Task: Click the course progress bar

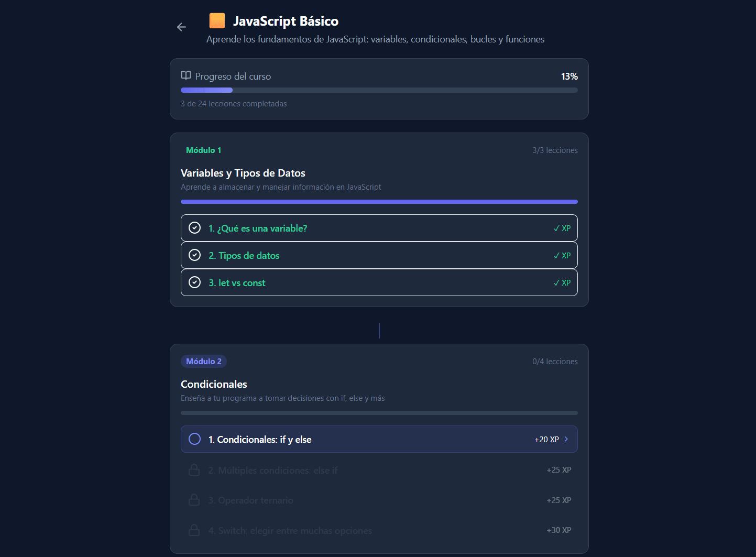Action: click(x=379, y=90)
